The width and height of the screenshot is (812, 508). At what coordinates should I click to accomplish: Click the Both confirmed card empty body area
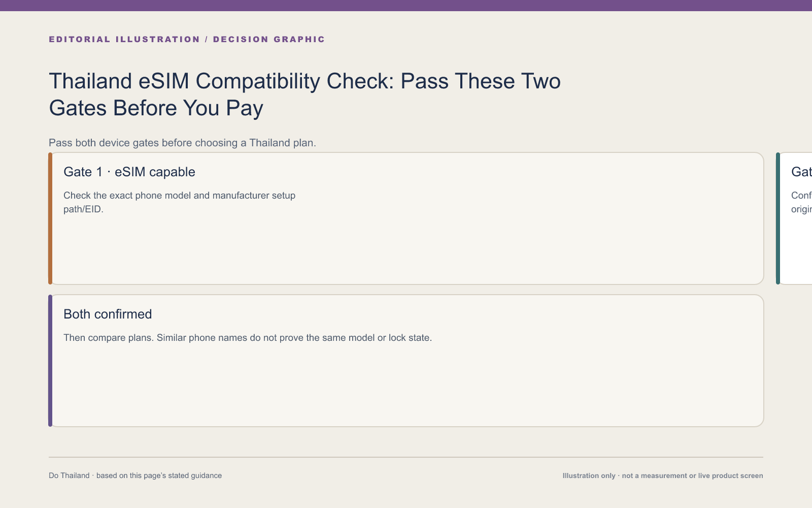tap(406, 386)
